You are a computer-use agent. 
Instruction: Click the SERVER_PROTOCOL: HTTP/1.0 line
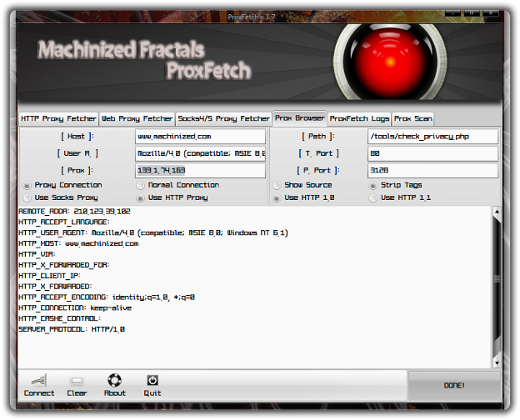pos(72,329)
